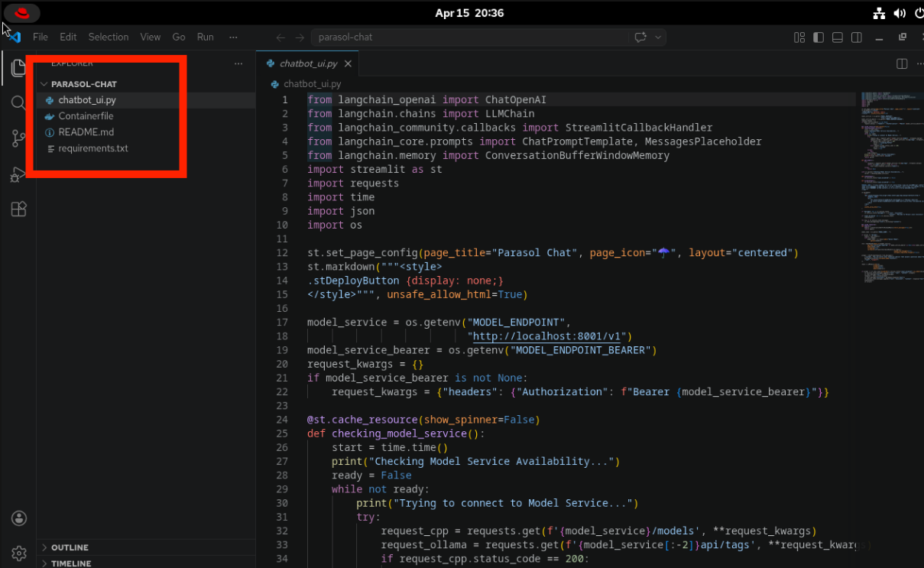Viewport: 924px width, 568px height.
Task: Open Containerfile in the explorer
Action: coord(86,116)
